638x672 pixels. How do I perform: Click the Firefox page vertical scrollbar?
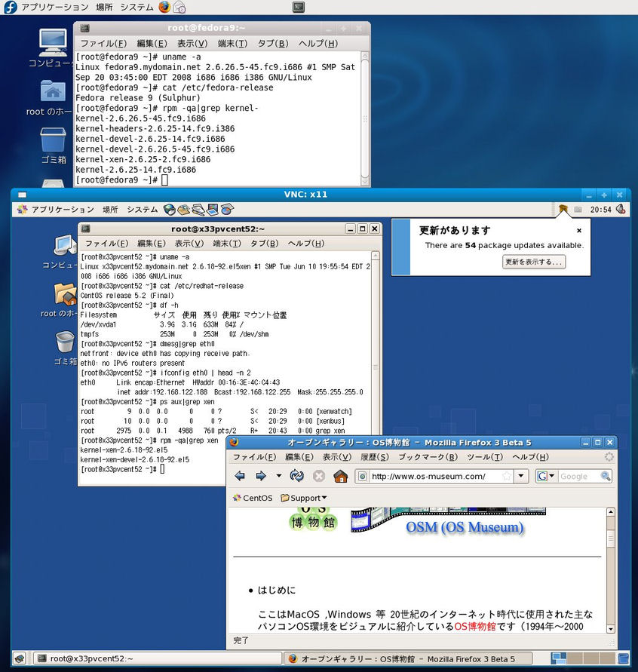point(611,570)
